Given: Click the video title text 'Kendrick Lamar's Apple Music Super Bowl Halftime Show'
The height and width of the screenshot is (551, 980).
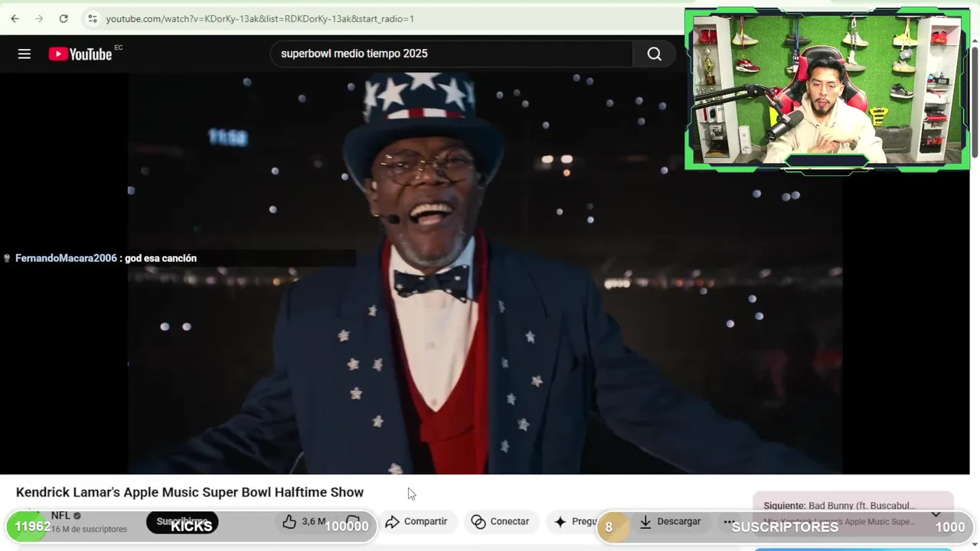Looking at the screenshot, I should pyautogui.click(x=190, y=492).
